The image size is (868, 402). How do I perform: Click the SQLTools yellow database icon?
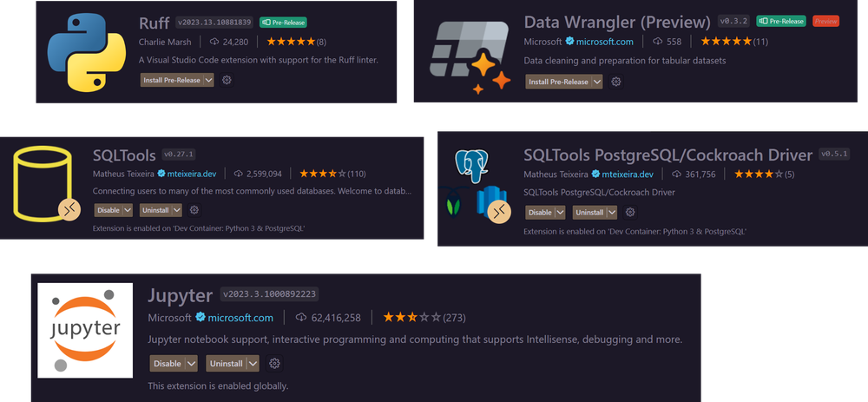43,183
